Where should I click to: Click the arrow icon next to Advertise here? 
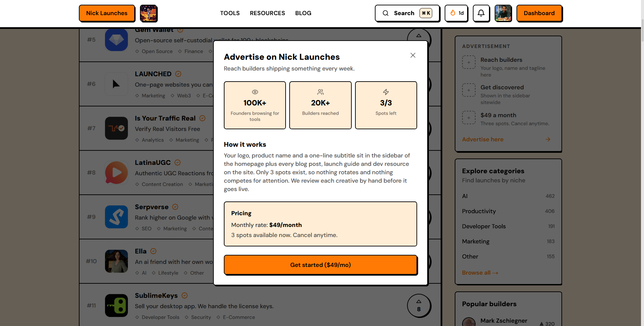click(548, 139)
